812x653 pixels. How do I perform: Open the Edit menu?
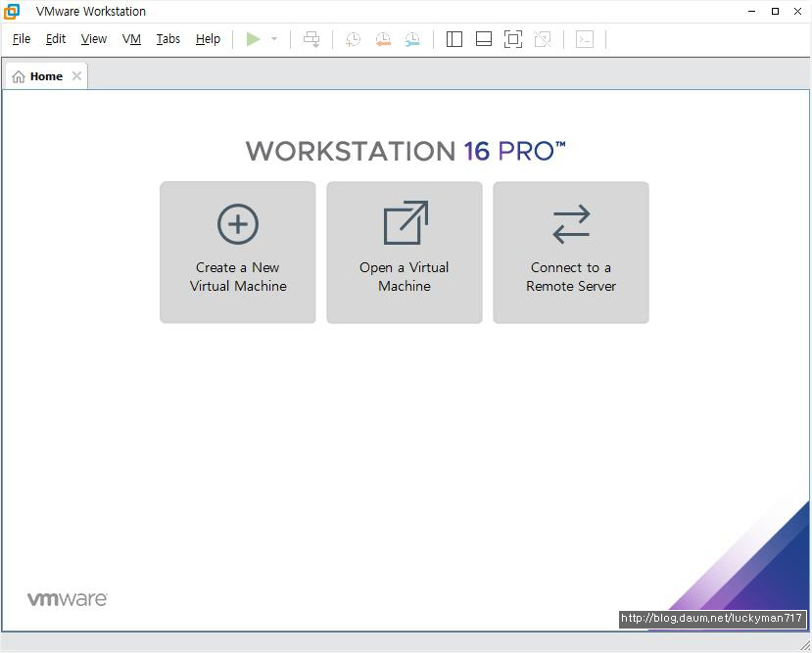[56, 39]
